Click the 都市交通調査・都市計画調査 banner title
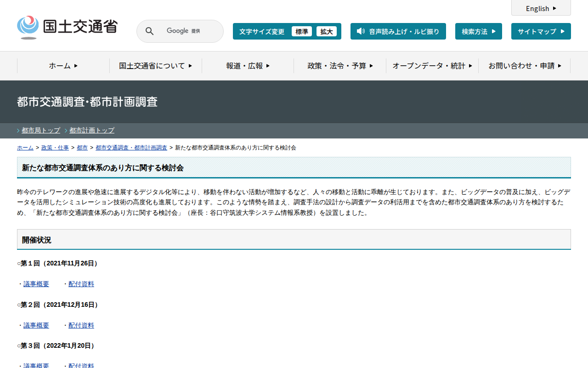This screenshot has height=368, width=588. [87, 102]
